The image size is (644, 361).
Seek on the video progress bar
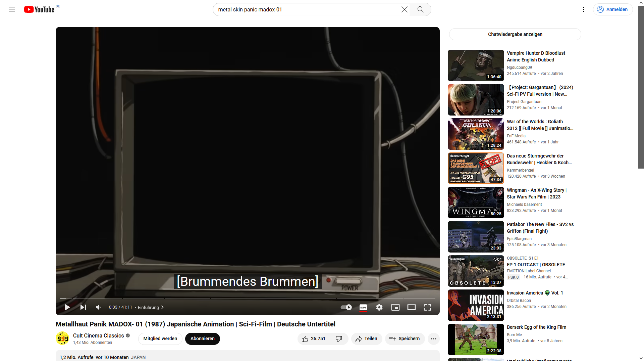248,299
